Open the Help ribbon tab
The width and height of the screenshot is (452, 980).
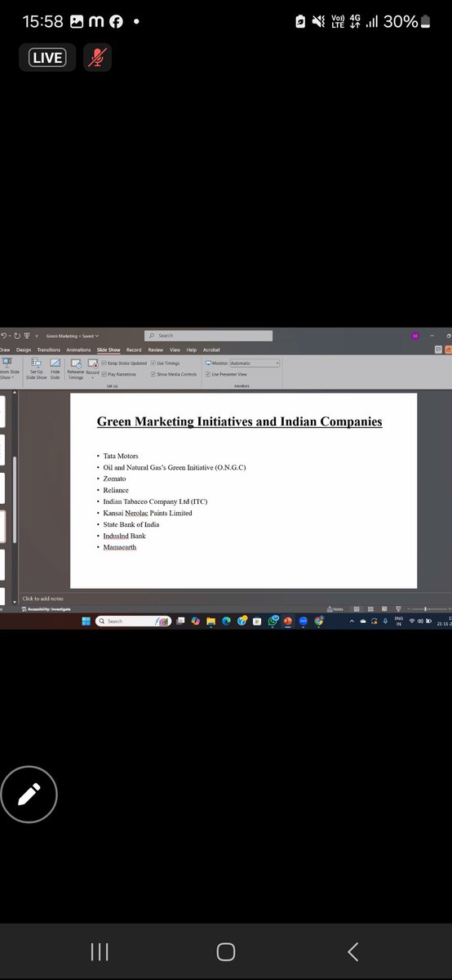(192, 350)
